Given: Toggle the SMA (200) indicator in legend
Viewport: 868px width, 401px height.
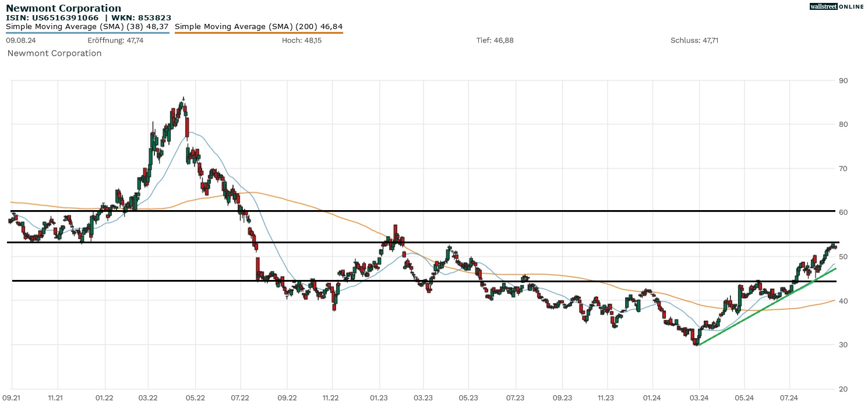Looking at the screenshot, I should 259,26.
